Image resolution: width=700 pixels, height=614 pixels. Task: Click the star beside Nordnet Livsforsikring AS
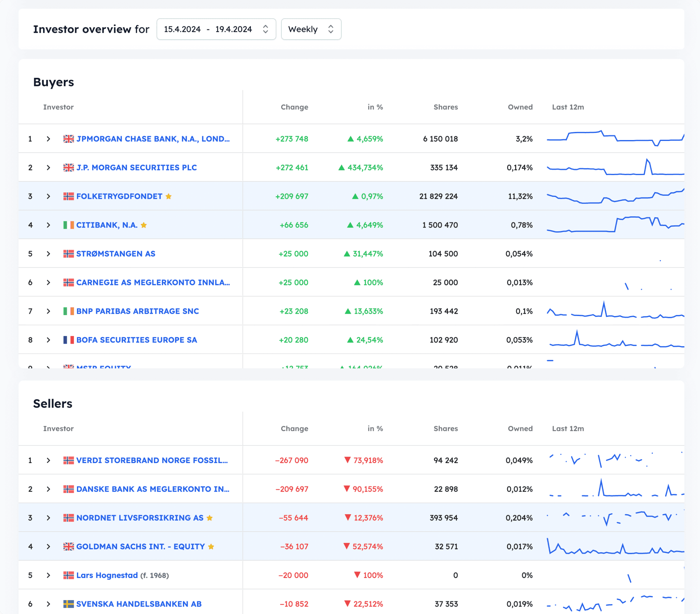(x=210, y=518)
